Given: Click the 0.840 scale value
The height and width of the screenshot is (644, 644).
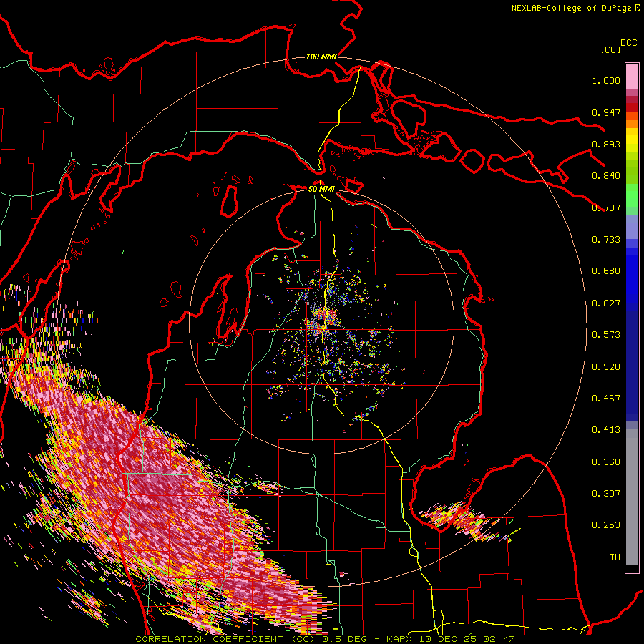Looking at the screenshot, I should tap(606, 176).
